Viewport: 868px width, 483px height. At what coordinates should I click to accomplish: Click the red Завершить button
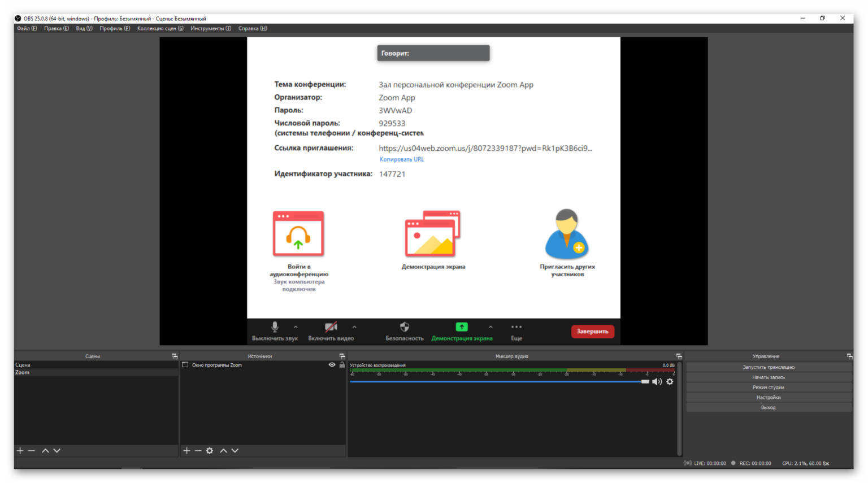coord(592,332)
